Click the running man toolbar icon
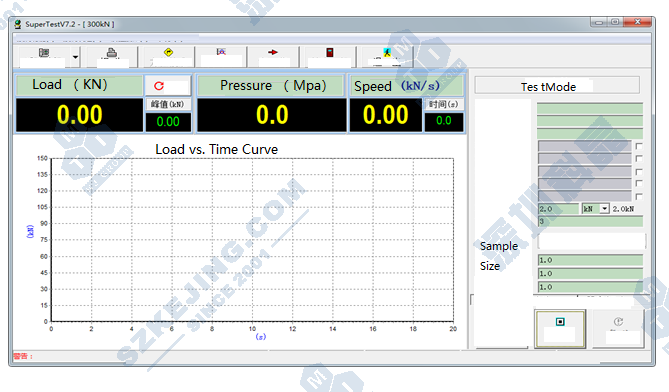 (x=387, y=53)
